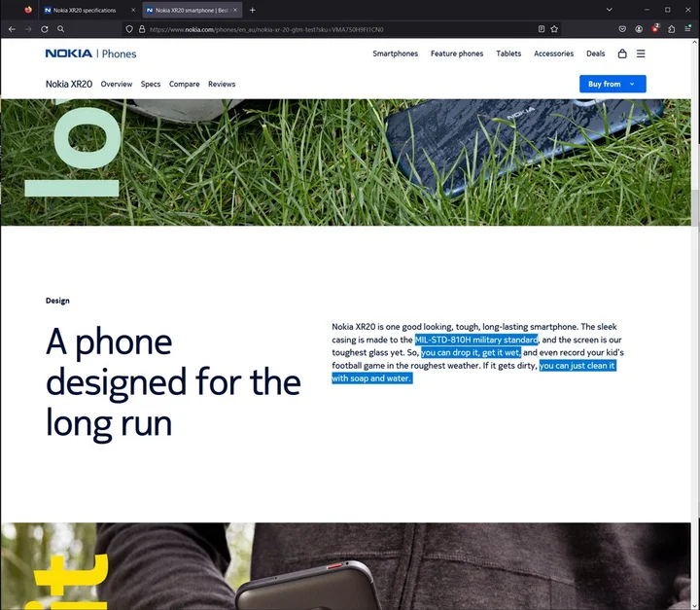The width and height of the screenshot is (700, 610).
Task: Reload the current page
Action: 45,29
